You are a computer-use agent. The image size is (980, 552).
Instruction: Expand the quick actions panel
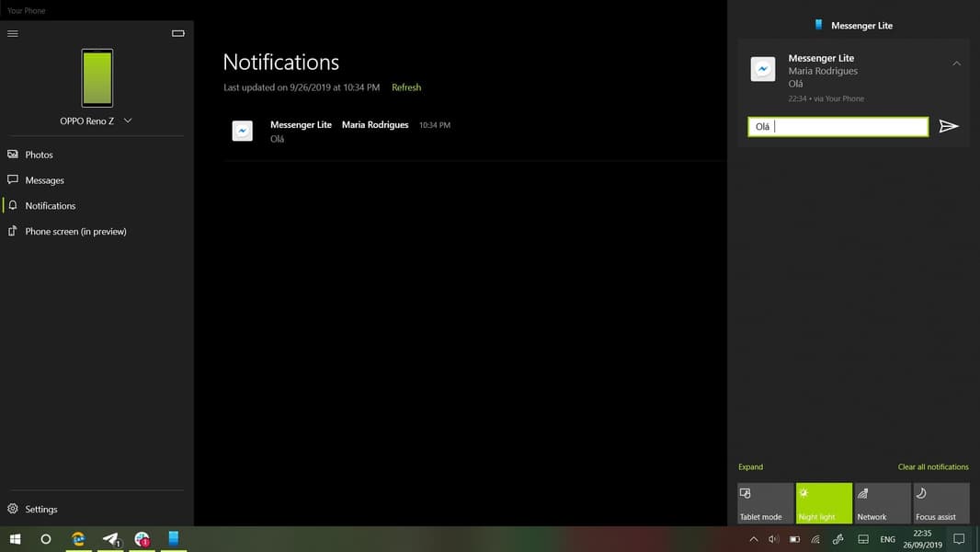click(x=750, y=467)
